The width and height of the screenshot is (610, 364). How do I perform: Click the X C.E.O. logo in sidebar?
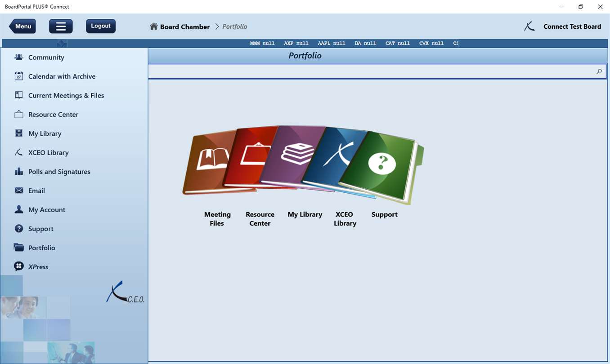pos(125,293)
